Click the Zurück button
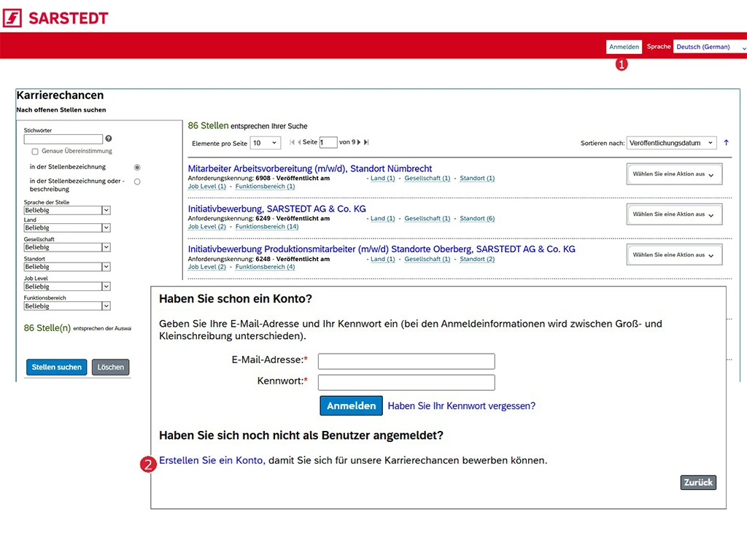 coord(698,483)
